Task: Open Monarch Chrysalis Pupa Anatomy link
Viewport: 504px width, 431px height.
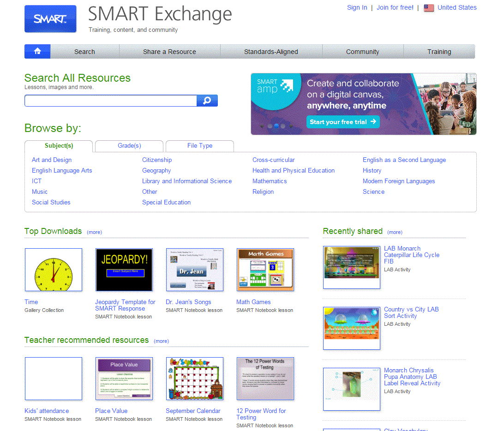Action: (x=412, y=377)
